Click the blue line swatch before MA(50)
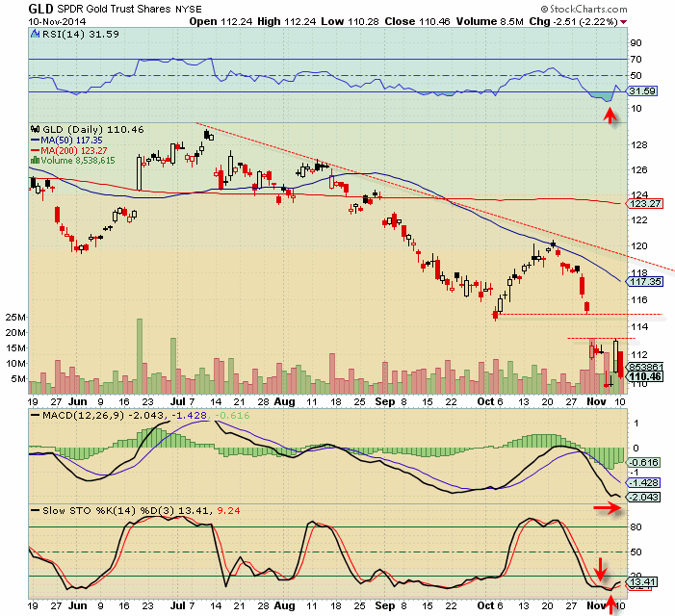 pos(36,141)
